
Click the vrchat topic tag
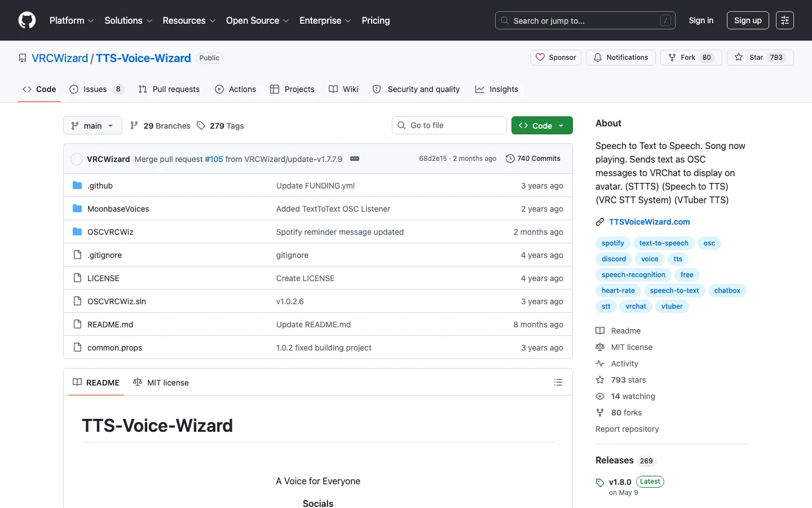pos(636,306)
